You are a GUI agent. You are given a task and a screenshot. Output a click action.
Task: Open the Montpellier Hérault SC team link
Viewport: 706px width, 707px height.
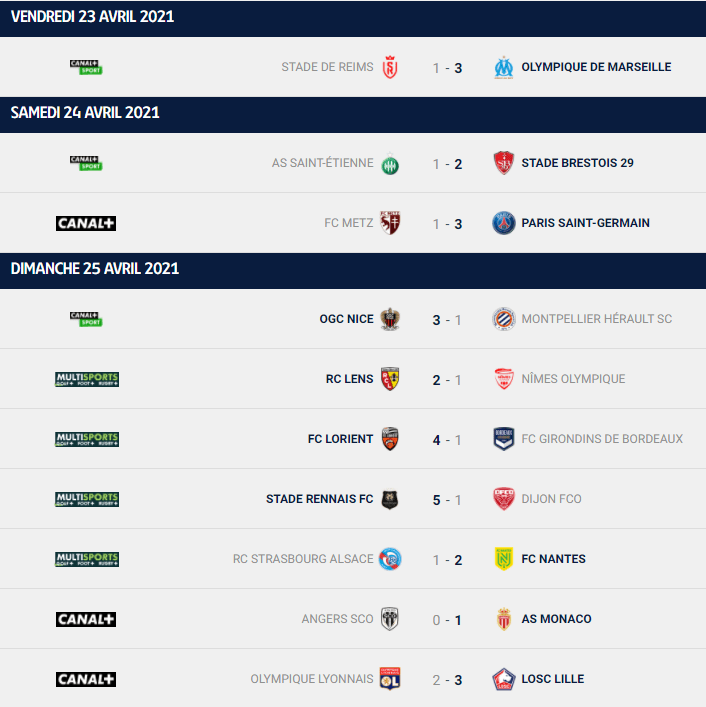coord(596,319)
